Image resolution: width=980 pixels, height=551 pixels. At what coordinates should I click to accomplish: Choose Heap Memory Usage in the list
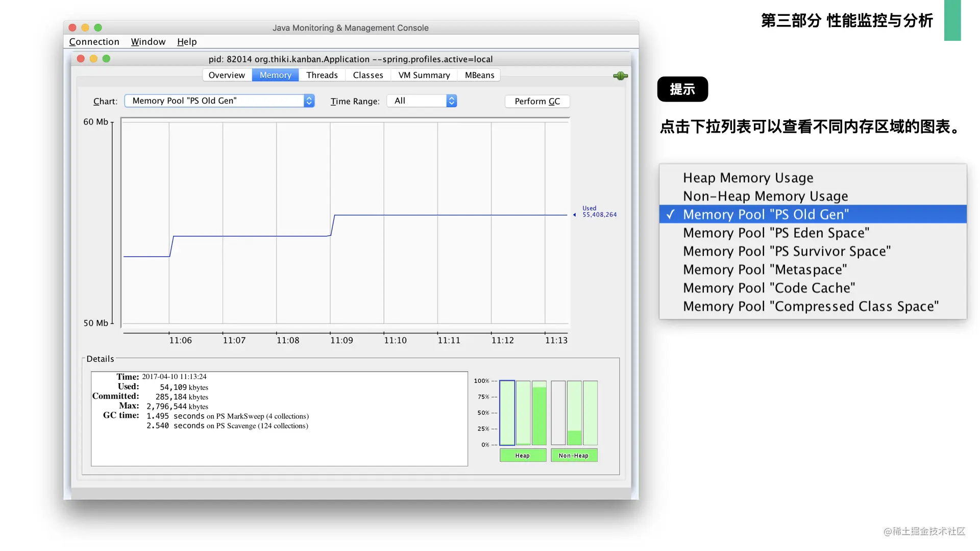[x=813, y=178]
